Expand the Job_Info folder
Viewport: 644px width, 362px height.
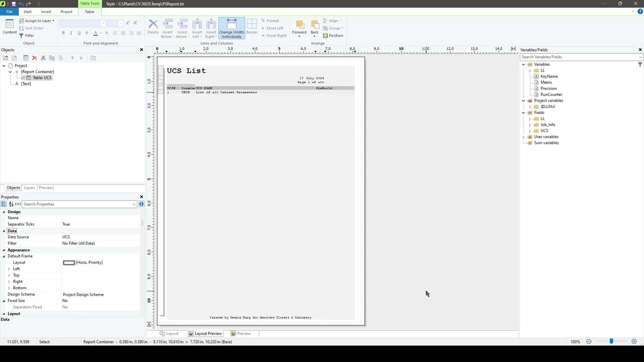(x=530, y=125)
